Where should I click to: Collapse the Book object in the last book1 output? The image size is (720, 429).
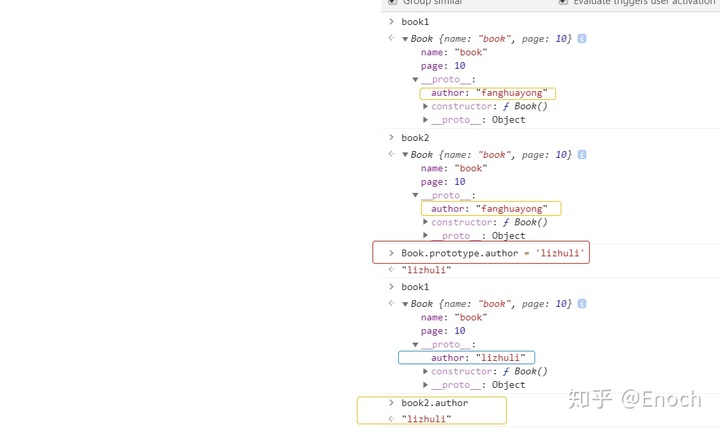(405, 304)
